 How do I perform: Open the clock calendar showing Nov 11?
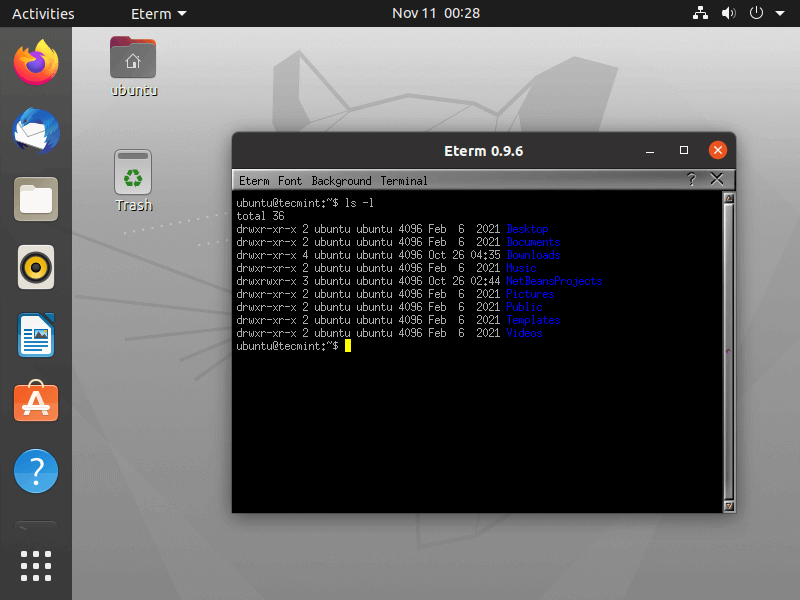436,14
